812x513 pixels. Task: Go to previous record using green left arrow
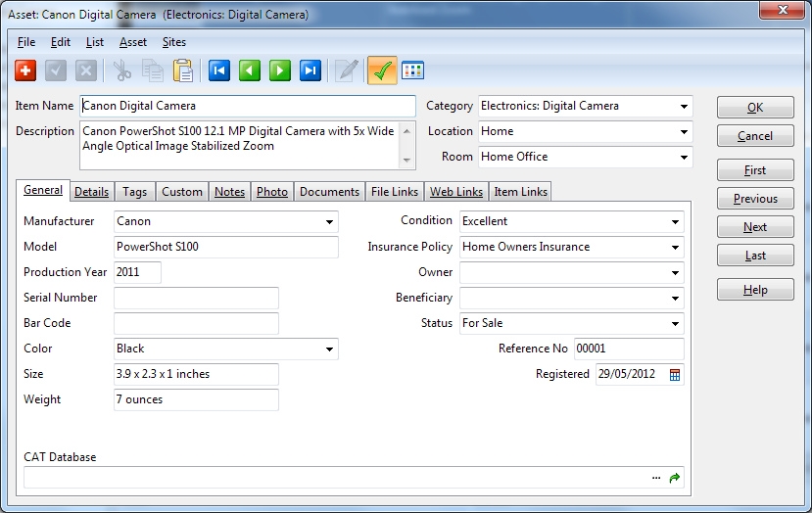tap(250, 70)
